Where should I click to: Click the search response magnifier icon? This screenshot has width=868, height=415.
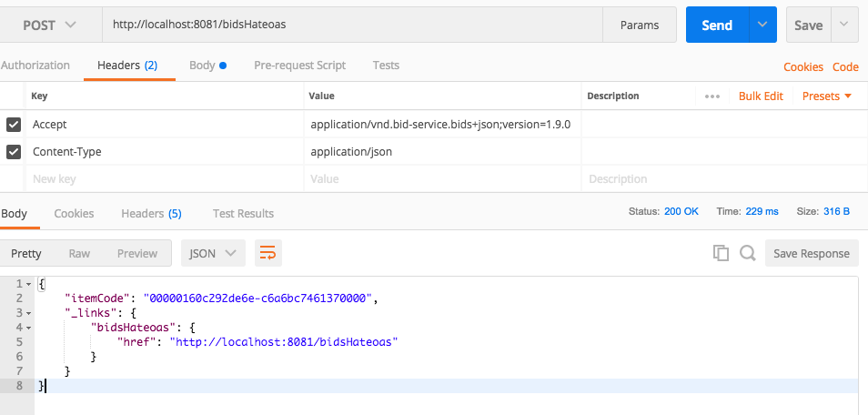748,254
